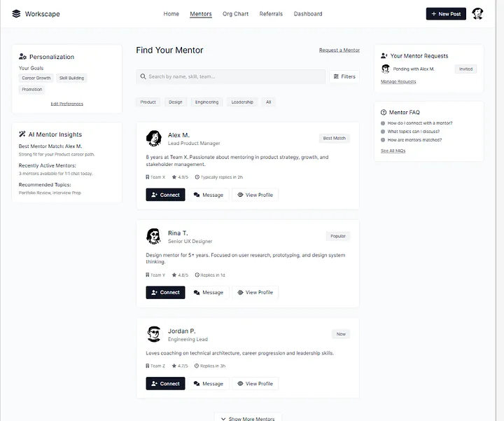
Task: Connect with Alex M.
Action: [165, 195]
